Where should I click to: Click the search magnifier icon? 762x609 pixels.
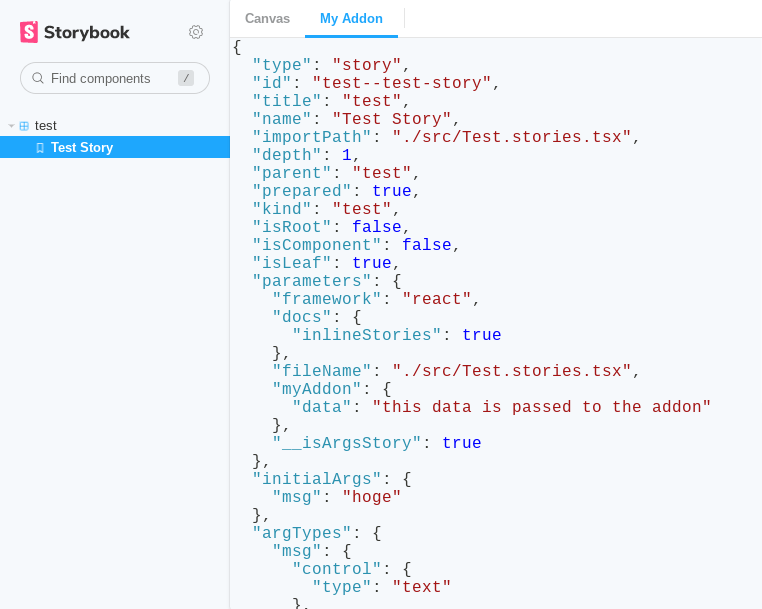click(x=38, y=78)
